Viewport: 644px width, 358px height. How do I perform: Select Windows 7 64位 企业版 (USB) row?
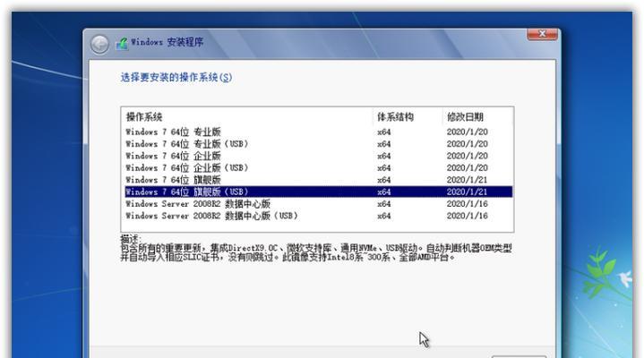[318, 167]
